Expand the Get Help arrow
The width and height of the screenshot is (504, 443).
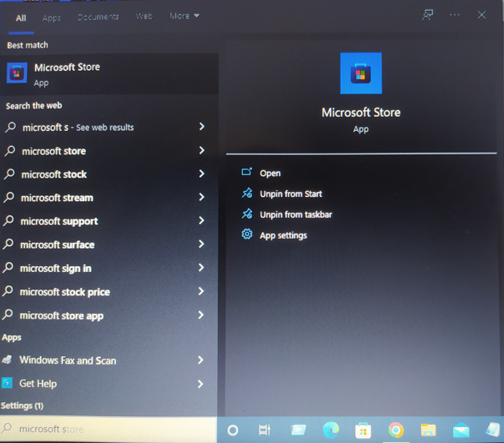click(200, 384)
